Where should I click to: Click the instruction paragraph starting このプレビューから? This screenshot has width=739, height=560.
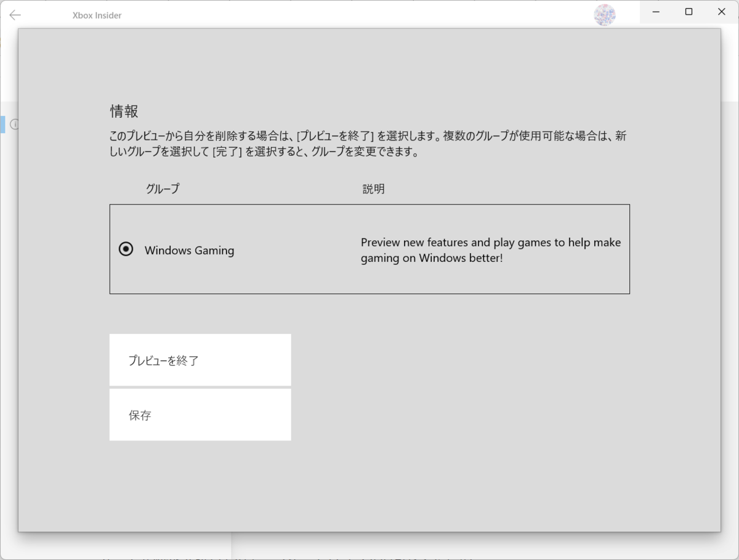click(x=368, y=144)
